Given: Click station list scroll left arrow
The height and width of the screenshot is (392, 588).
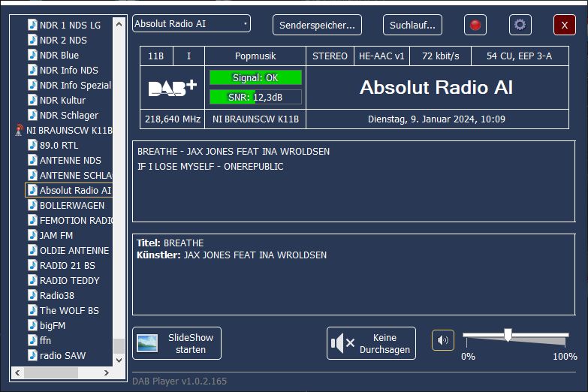Looking at the screenshot, I should pos(17,373).
